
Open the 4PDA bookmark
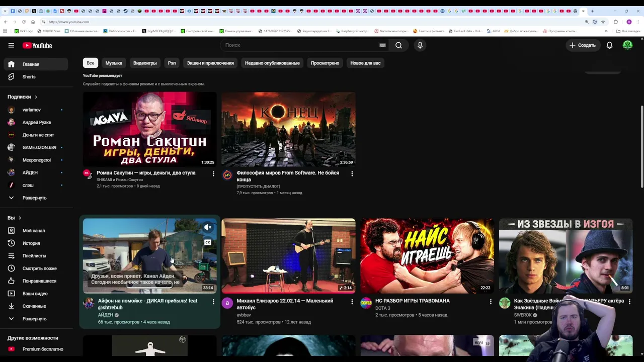click(494, 31)
